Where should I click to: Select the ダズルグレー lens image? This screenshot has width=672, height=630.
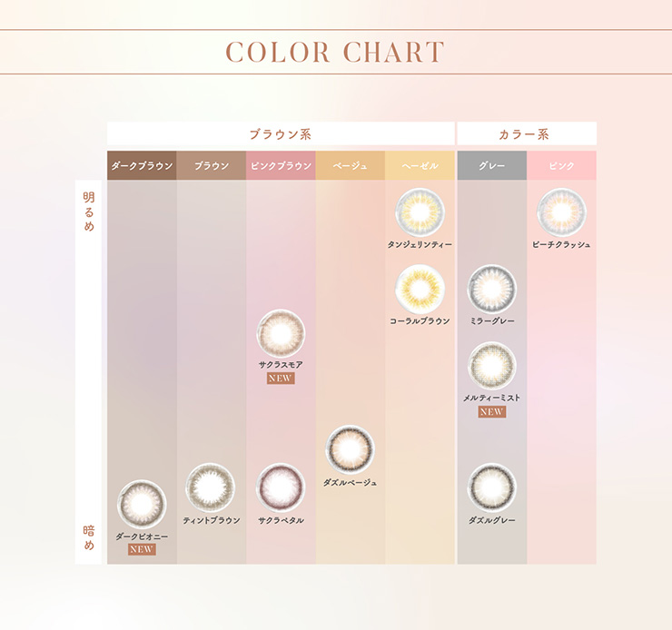[x=491, y=487]
